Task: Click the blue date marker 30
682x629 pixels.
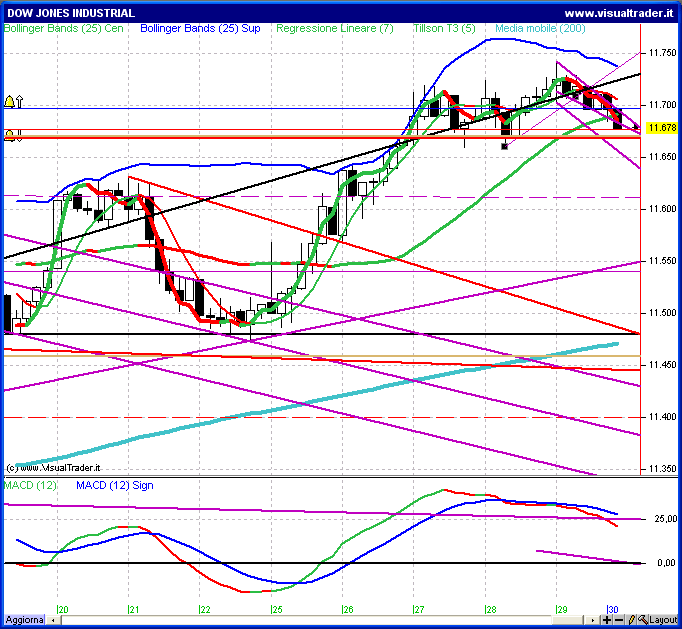Action: (613, 609)
